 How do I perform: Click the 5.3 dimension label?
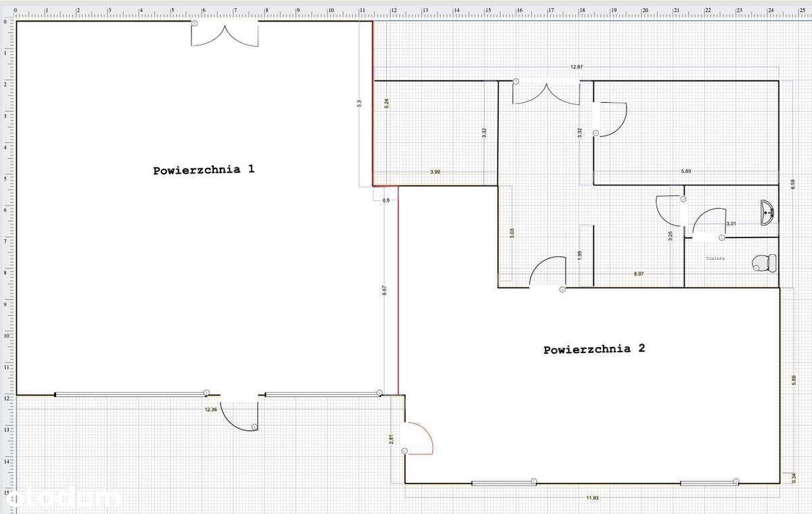pos(359,103)
